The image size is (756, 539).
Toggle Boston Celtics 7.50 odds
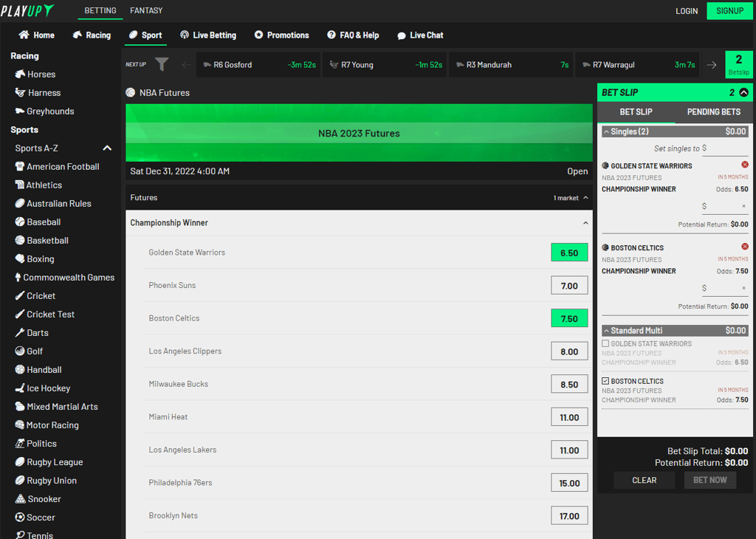coord(569,319)
